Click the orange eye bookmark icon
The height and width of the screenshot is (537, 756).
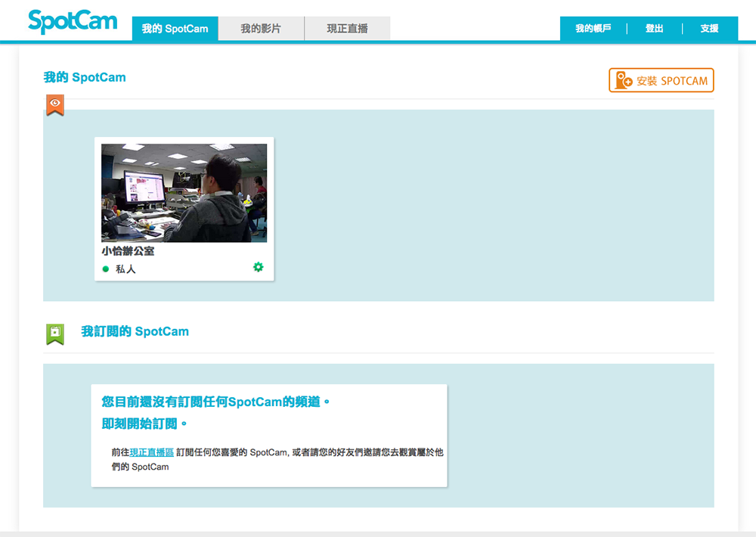pyautogui.click(x=54, y=104)
